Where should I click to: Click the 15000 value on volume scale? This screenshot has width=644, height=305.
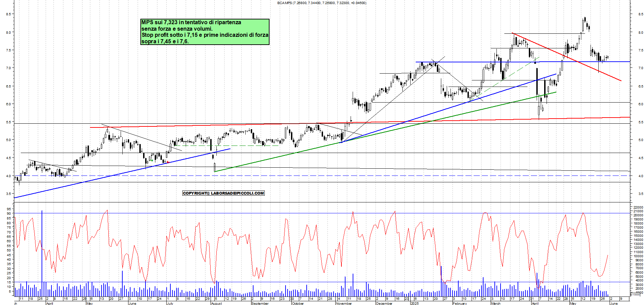638,236
